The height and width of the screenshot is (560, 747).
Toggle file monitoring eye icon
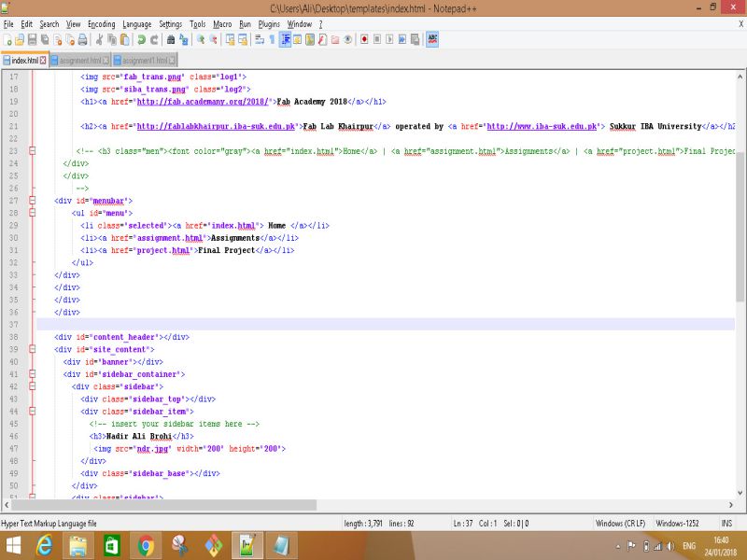pyautogui.click(x=347, y=39)
